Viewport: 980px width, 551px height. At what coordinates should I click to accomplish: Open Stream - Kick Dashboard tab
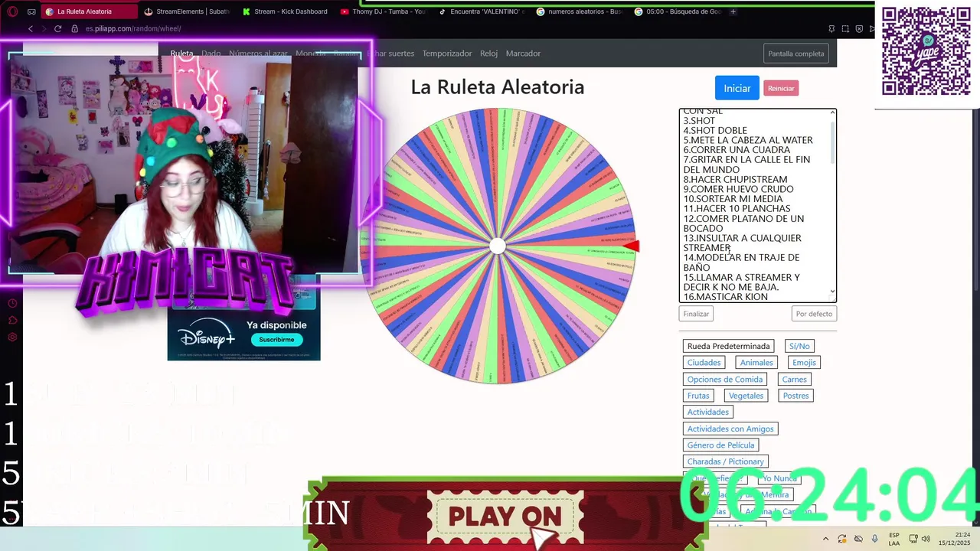tap(286, 11)
